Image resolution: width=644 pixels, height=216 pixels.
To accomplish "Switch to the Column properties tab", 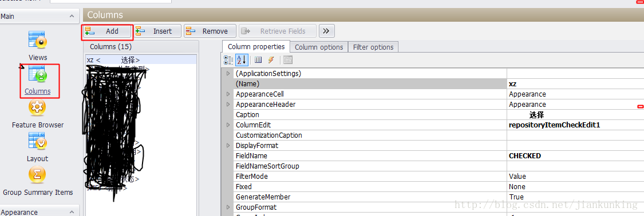I will [256, 47].
